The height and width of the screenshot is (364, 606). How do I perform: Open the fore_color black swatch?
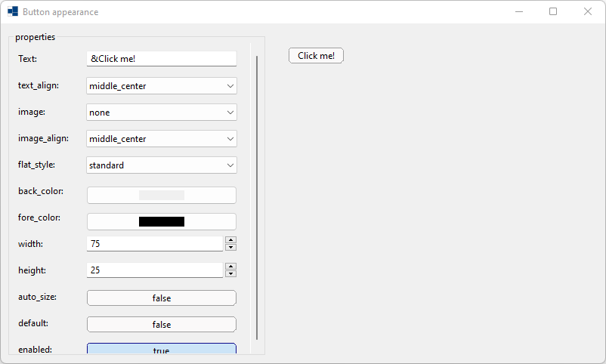pos(162,221)
